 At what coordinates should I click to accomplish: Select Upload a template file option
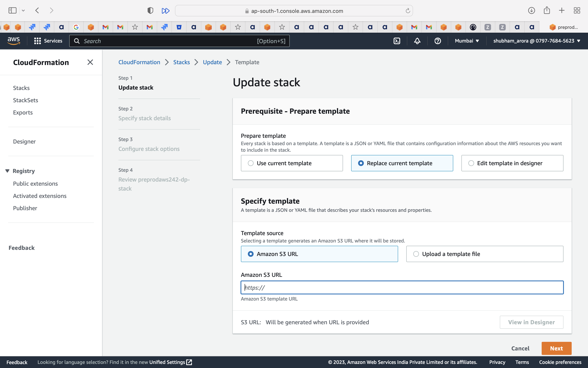(484, 254)
